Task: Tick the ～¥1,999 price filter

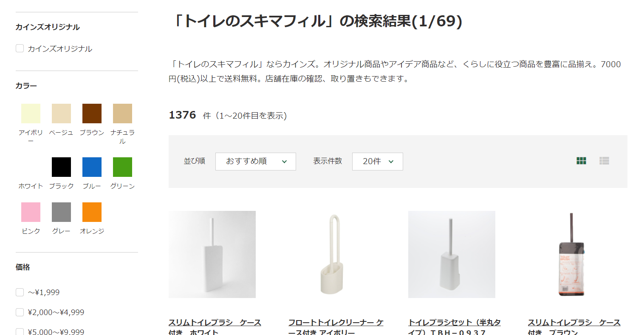Action: 20,292
